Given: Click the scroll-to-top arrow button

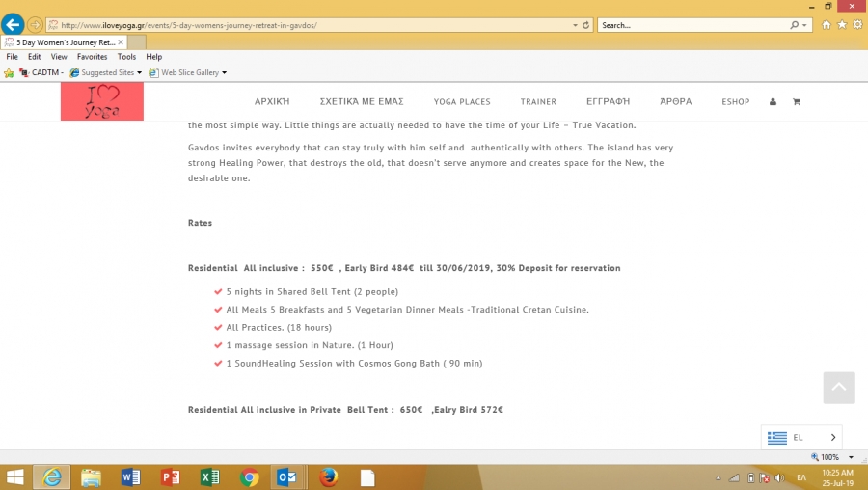Looking at the screenshot, I should point(838,387).
